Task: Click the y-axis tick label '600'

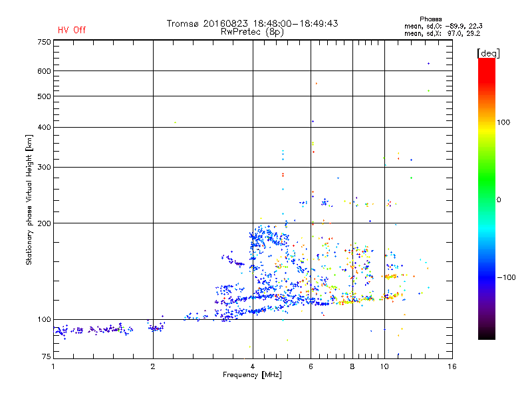Action: click(x=44, y=71)
